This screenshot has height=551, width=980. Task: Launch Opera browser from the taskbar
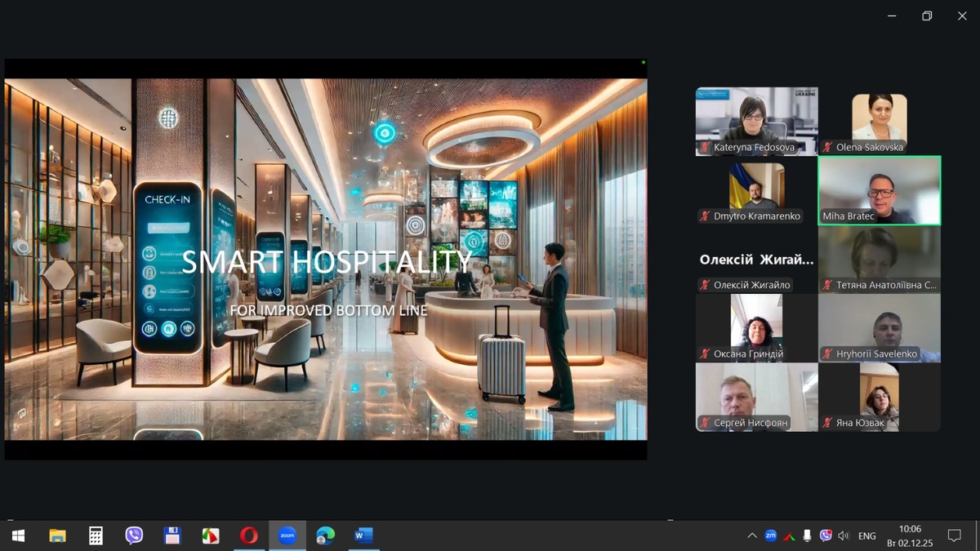(249, 535)
